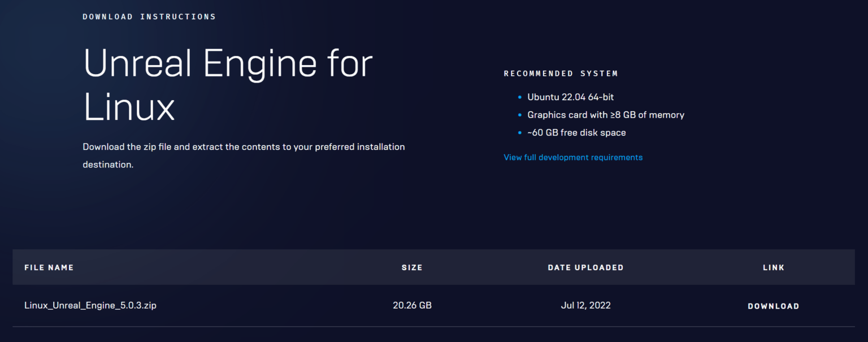Click the ~60 GB free disk space text
868x342 pixels.
[x=576, y=133]
